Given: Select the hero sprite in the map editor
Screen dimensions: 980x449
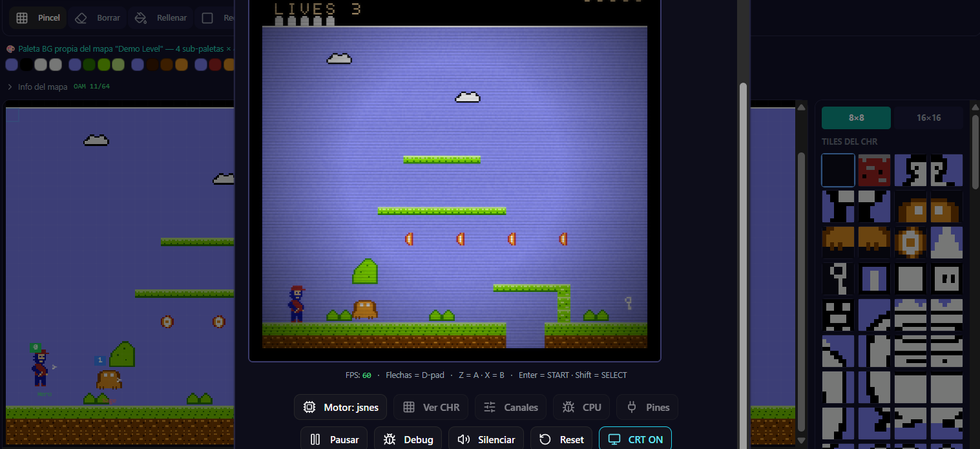Looking at the screenshot, I should (40, 368).
